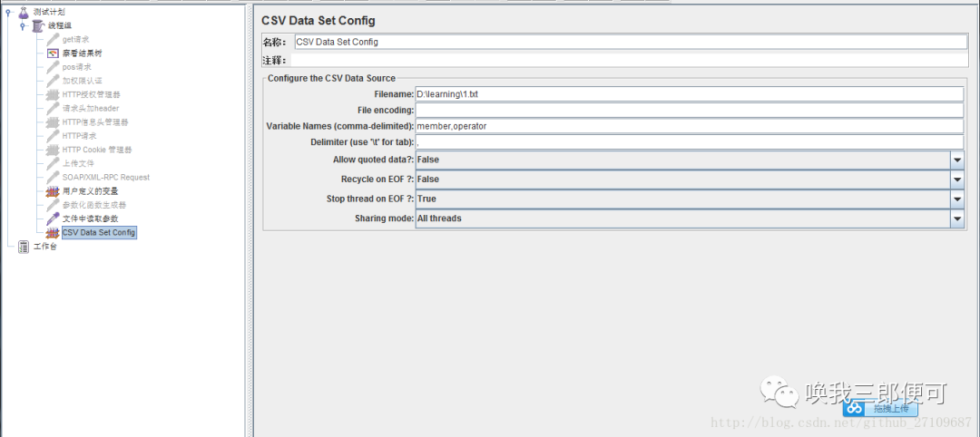This screenshot has width=980, height=437.
Task: Select the 线程组 thread group spool icon
Action: tap(39, 25)
